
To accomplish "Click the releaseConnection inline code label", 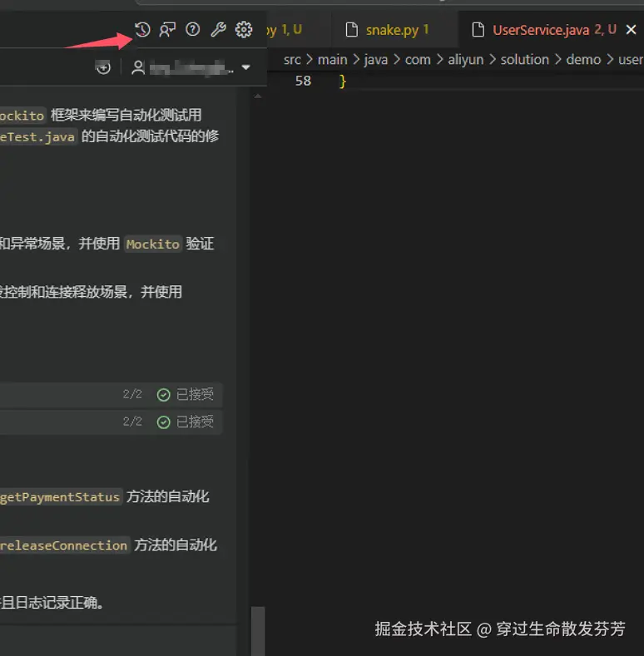I will tap(63, 545).
